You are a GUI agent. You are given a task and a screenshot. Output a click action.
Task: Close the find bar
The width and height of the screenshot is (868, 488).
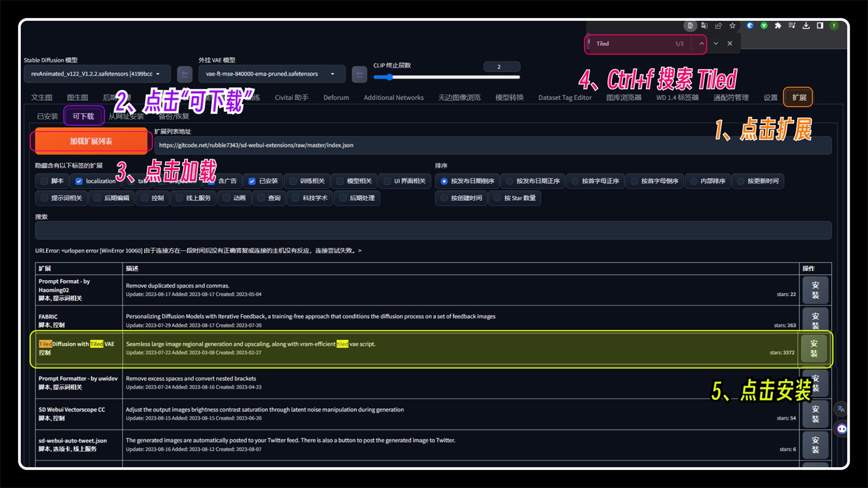coord(730,43)
